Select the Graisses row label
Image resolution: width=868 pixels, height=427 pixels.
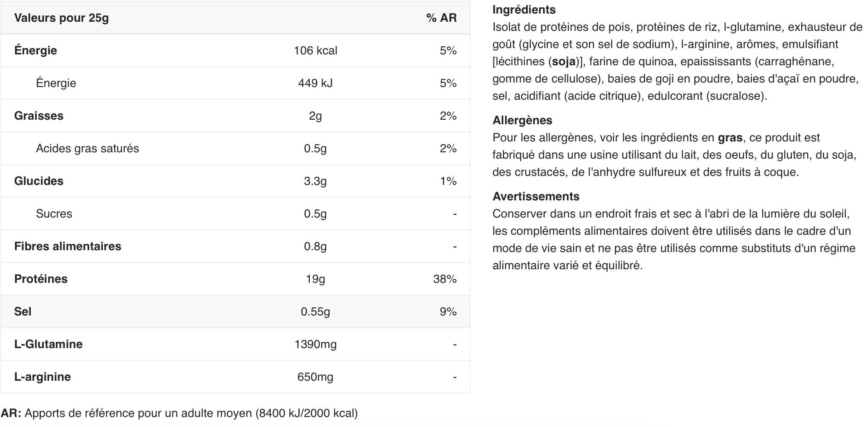[39, 116]
